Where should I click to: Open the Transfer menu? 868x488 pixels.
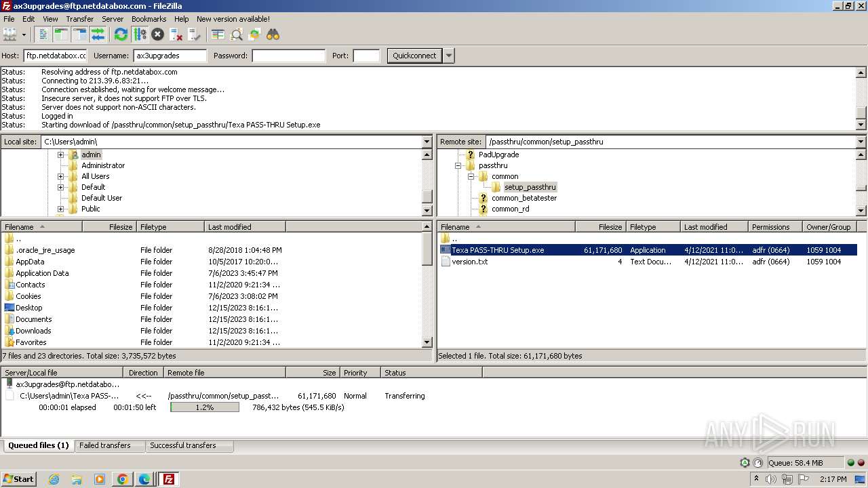click(x=80, y=19)
